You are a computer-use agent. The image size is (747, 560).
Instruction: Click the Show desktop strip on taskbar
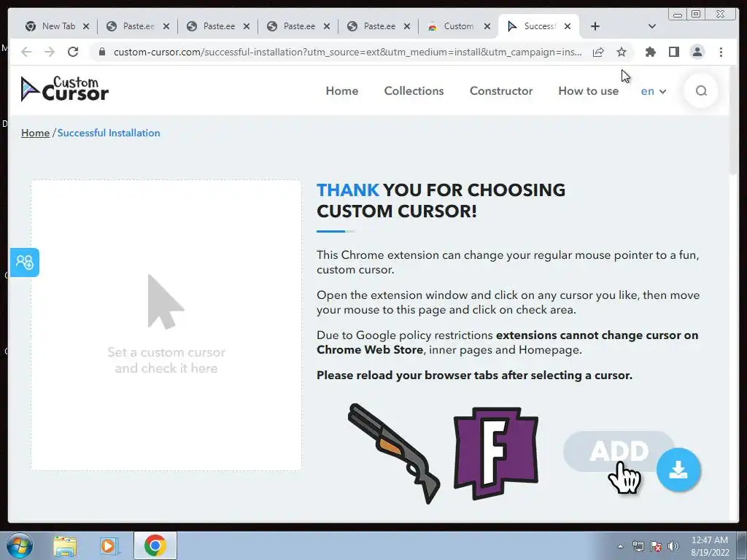point(742,546)
